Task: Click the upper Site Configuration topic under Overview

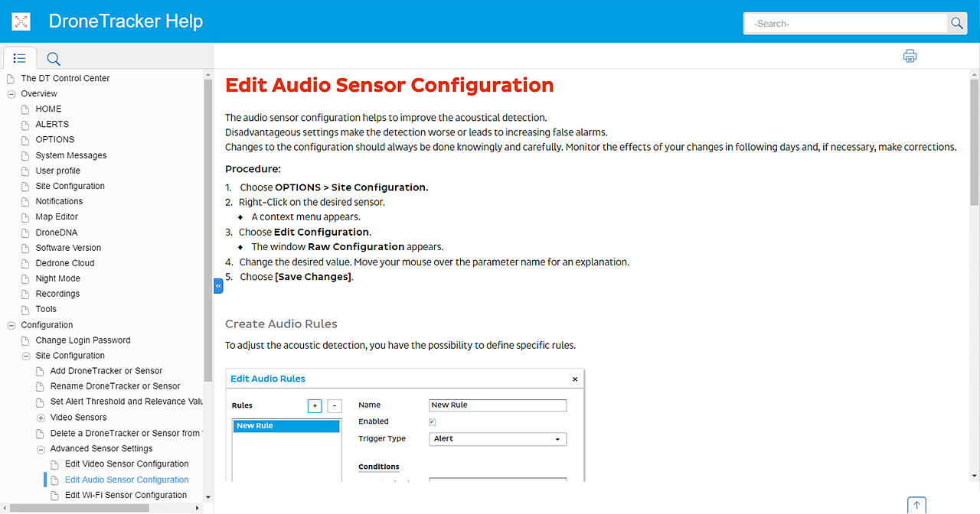Action: pos(70,186)
